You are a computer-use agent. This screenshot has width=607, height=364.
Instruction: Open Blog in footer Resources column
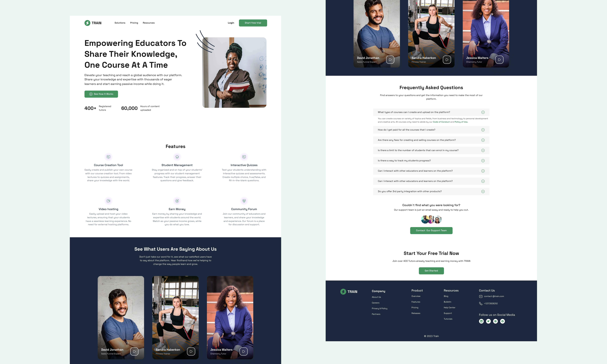[446, 296]
